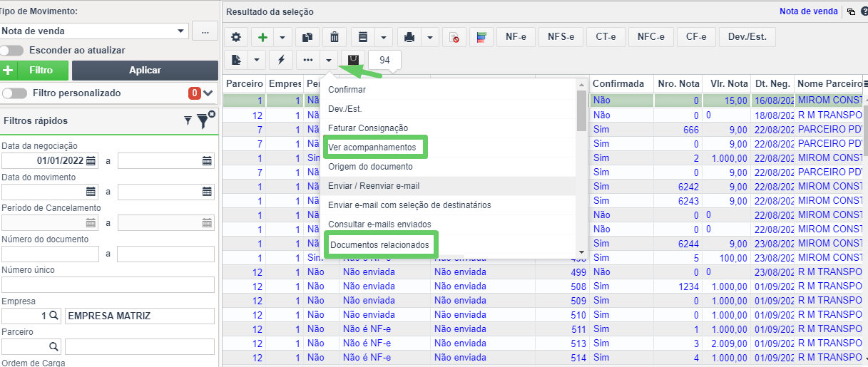The height and width of the screenshot is (367, 868).
Task: Click the NFC-e button
Action: pos(651,37)
